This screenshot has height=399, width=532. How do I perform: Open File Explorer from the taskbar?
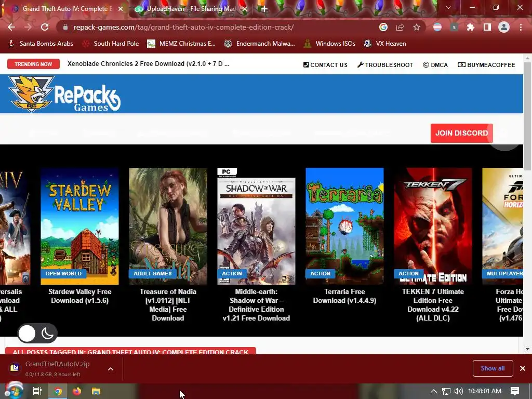96,391
